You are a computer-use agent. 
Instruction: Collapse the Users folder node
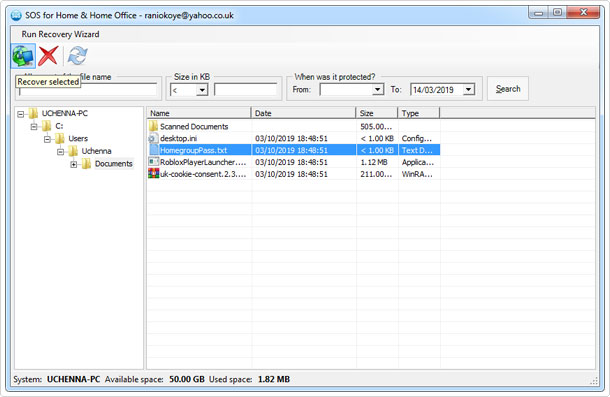point(47,139)
